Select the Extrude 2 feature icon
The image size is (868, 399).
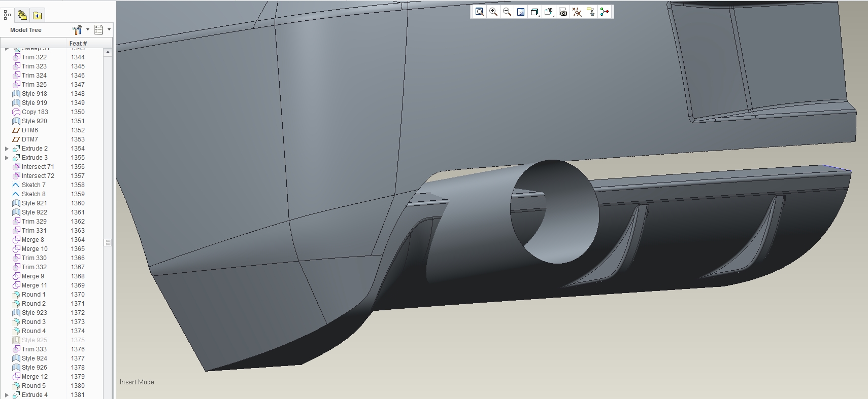[16, 149]
